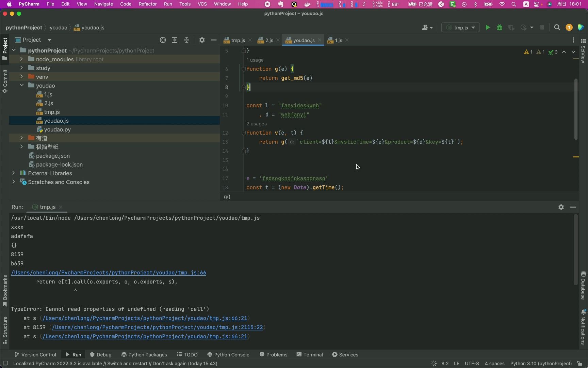Open the Notifications sidebar panel
The width and height of the screenshot is (588, 368).
click(x=583, y=327)
